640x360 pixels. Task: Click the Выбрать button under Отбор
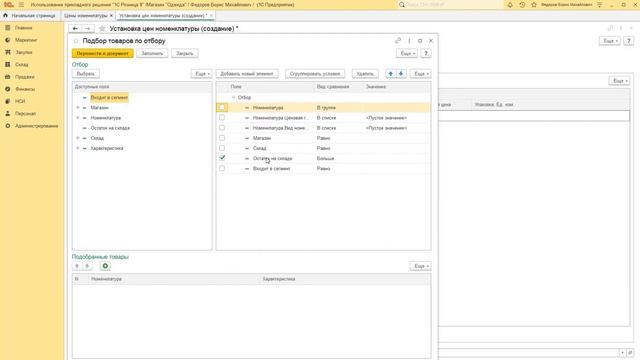coord(86,74)
